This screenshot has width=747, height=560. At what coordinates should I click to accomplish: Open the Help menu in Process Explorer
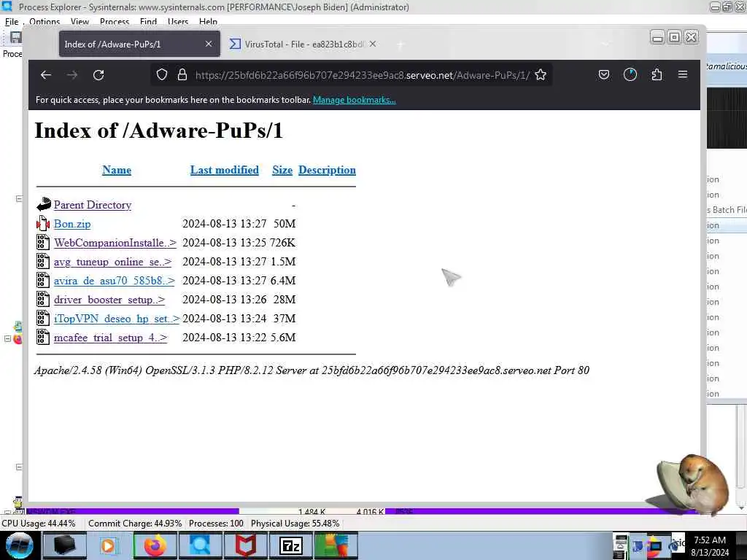(208, 21)
